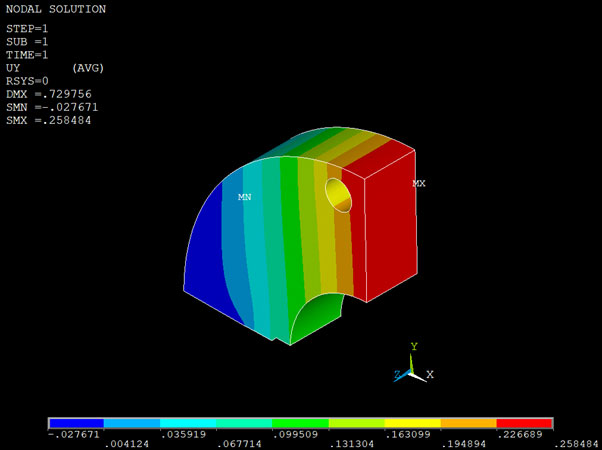Click the red legend color segment
The height and width of the screenshot is (450, 602).
tap(524, 423)
